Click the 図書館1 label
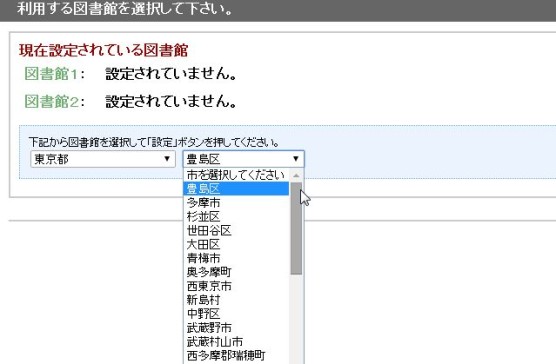 (x=55, y=74)
